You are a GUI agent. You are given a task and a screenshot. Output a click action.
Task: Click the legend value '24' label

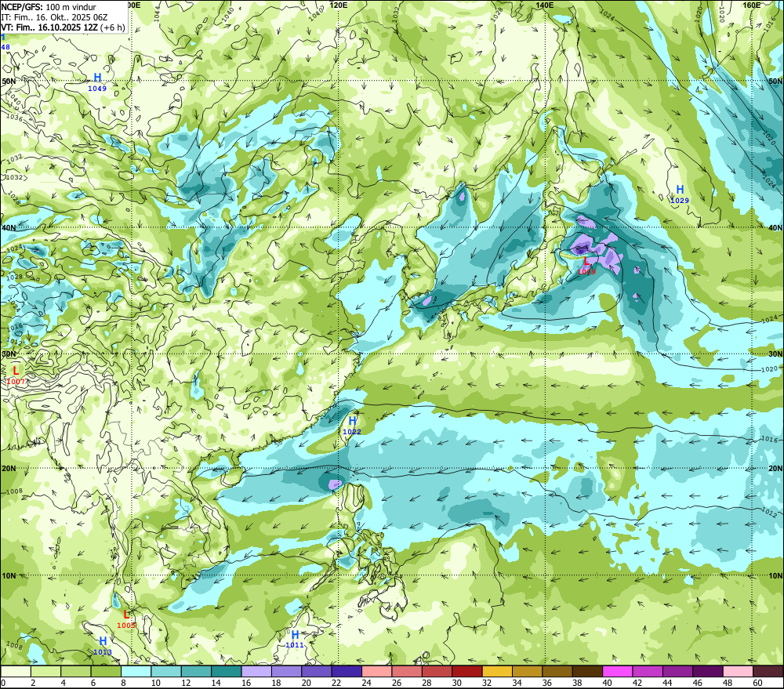tap(366, 683)
